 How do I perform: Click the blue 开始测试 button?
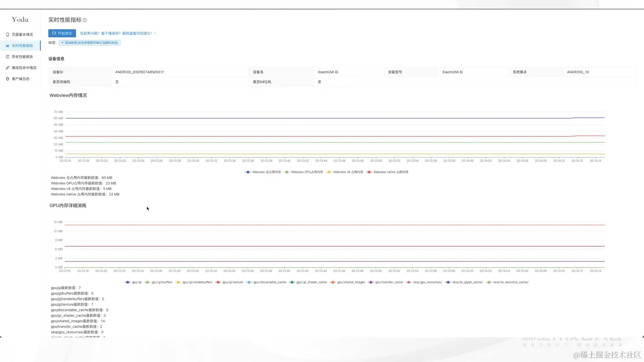[x=62, y=33]
